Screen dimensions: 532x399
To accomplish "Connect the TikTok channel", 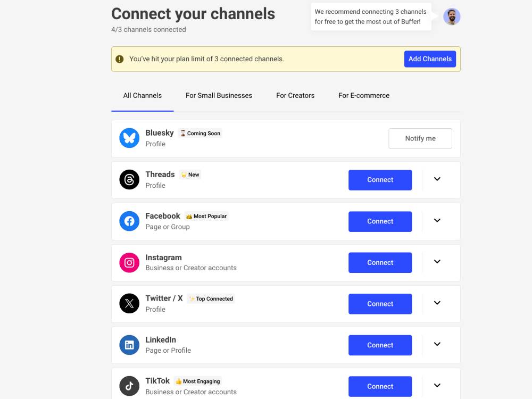I will (x=380, y=386).
